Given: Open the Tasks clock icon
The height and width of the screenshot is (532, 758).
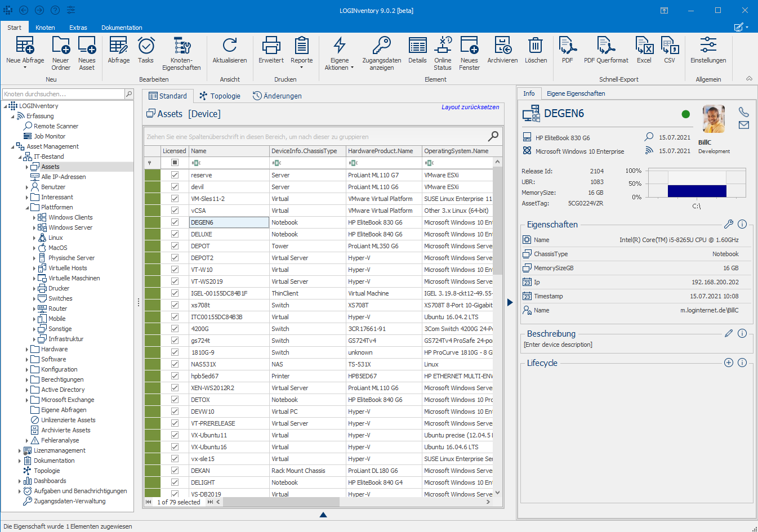Looking at the screenshot, I should [x=146, y=50].
